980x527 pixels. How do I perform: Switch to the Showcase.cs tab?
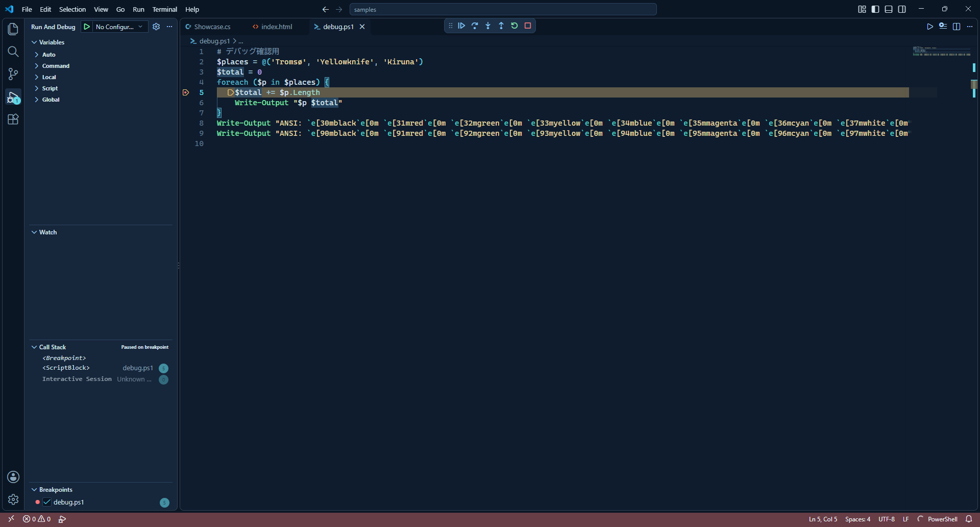[212, 27]
